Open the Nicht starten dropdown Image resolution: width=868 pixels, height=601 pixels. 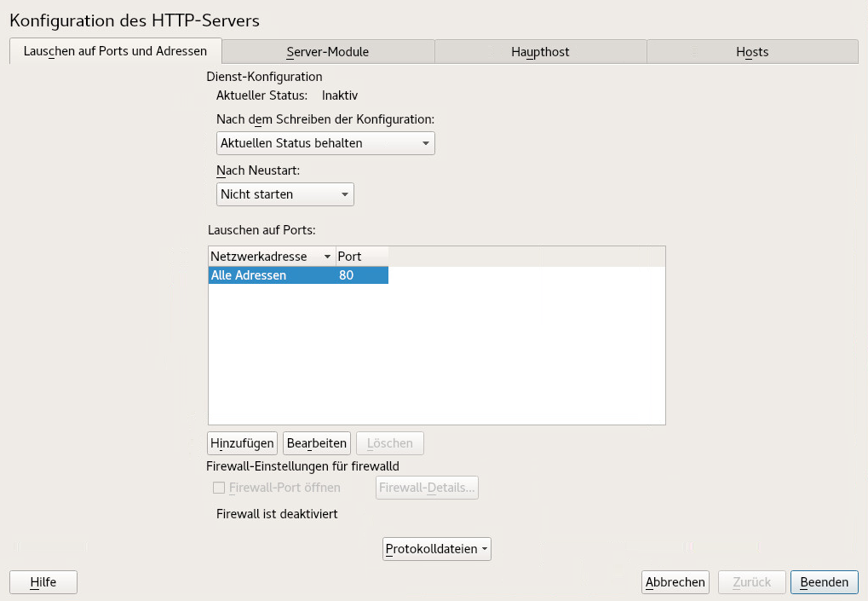pyautogui.click(x=285, y=194)
